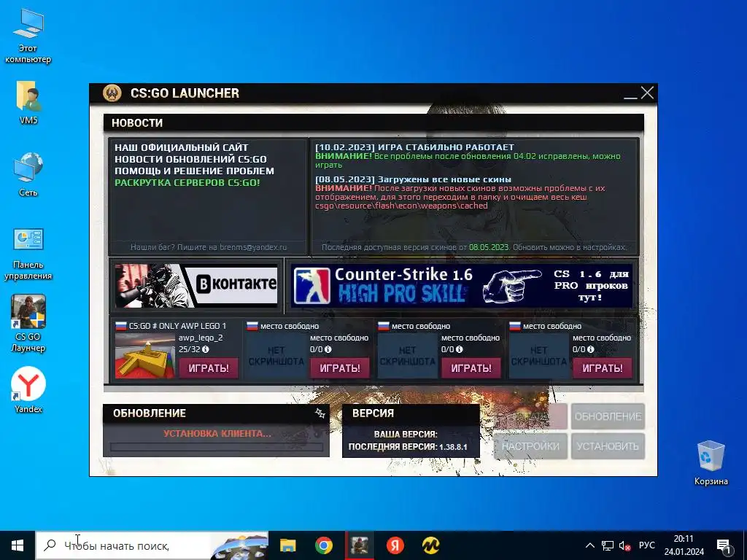Select the Корзина recycle bin icon
The height and width of the screenshot is (560, 747).
point(711,463)
